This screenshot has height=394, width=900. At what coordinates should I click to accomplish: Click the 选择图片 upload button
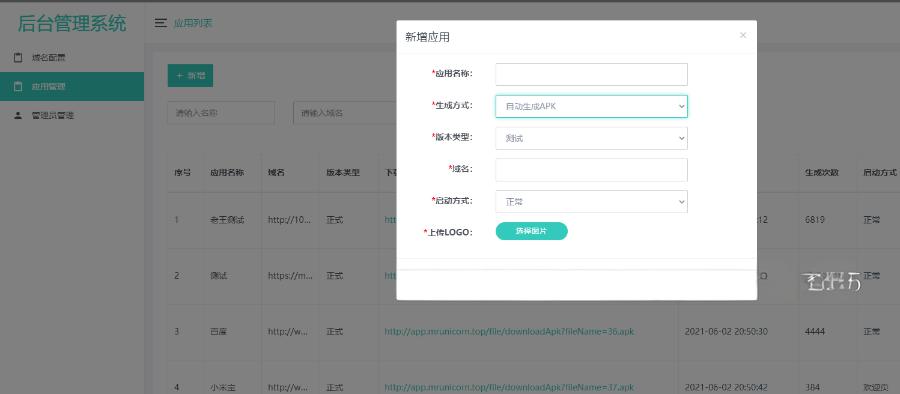[532, 231]
